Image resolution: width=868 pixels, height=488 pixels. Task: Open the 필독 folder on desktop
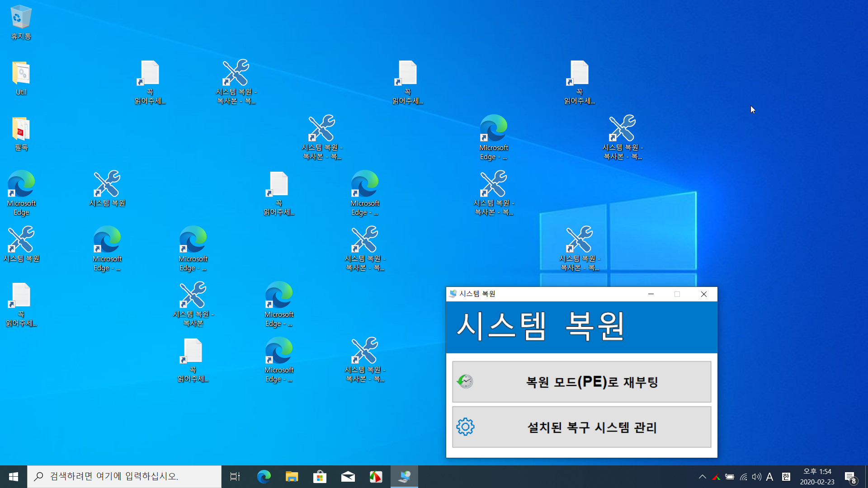(x=21, y=134)
